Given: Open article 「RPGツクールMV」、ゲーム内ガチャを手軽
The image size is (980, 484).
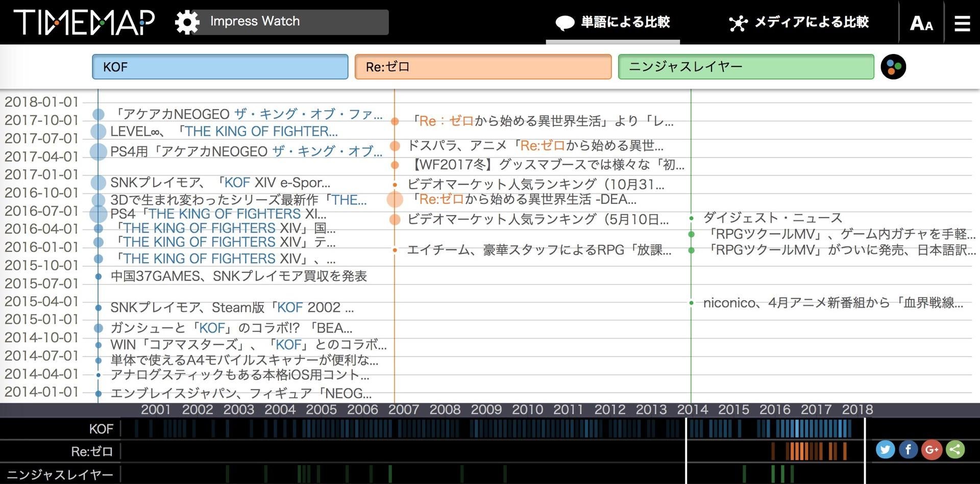Looking at the screenshot, I should [x=840, y=234].
